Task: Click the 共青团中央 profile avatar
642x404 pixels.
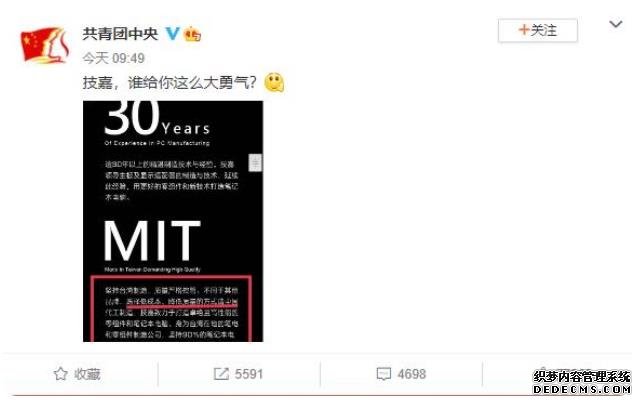Action: (x=45, y=45)
